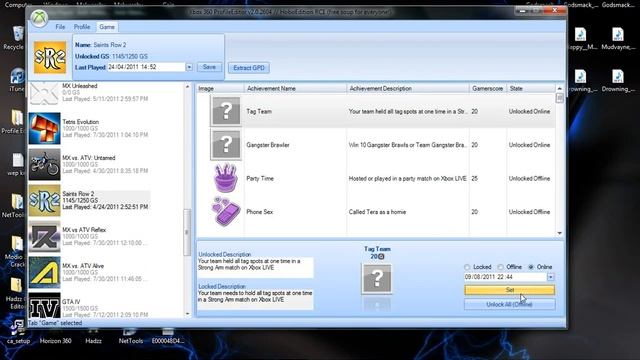
Task: Click Unlocked Offline state of Party Time
Action: tap(529, 178)
